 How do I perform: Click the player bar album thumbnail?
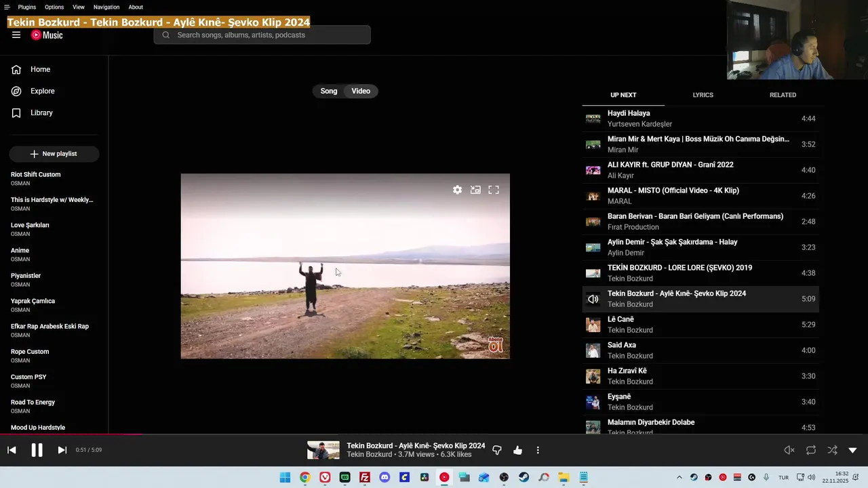pos(323,450)
